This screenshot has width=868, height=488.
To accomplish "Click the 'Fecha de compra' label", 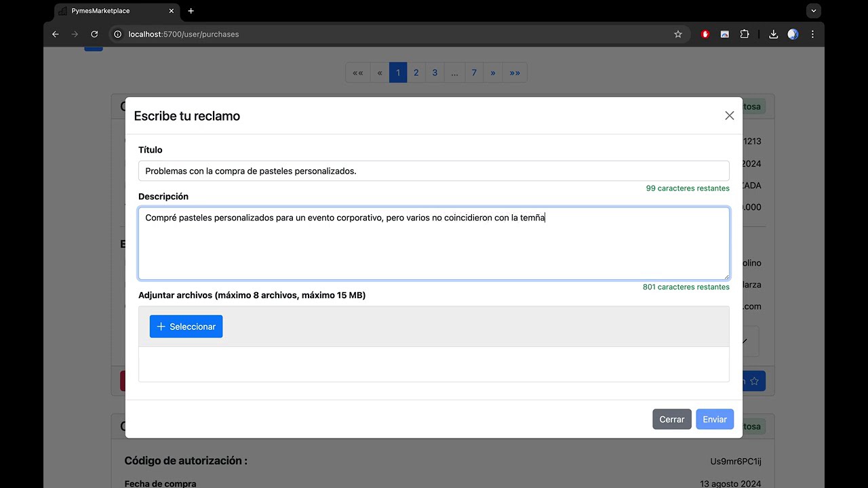I will click(x=161, y=484).
